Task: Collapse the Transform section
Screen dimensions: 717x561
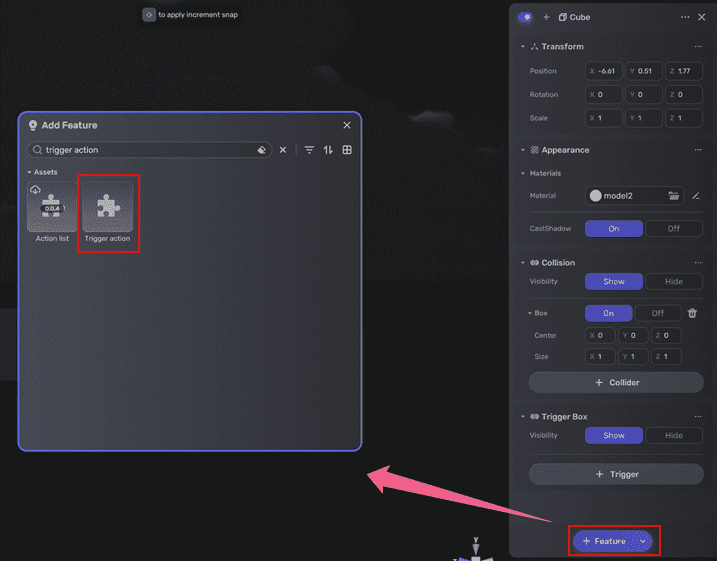Action: coord(522,47)
